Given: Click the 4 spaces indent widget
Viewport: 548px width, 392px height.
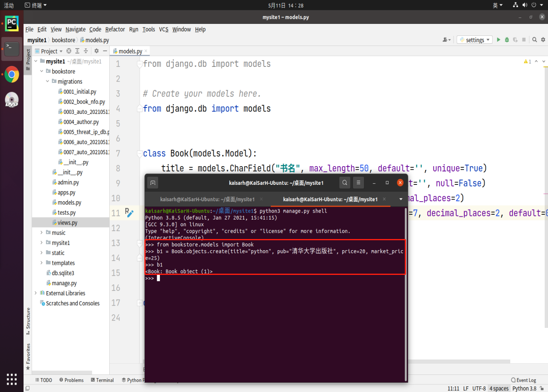Looking at the screenshot, I should pyautogui.click(x=499, y=388).
